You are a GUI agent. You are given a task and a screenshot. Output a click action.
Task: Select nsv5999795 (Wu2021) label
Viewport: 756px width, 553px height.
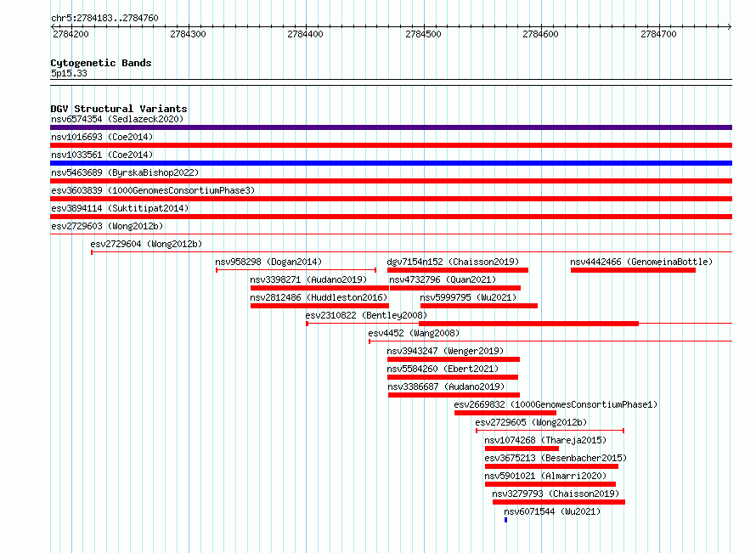468,297
